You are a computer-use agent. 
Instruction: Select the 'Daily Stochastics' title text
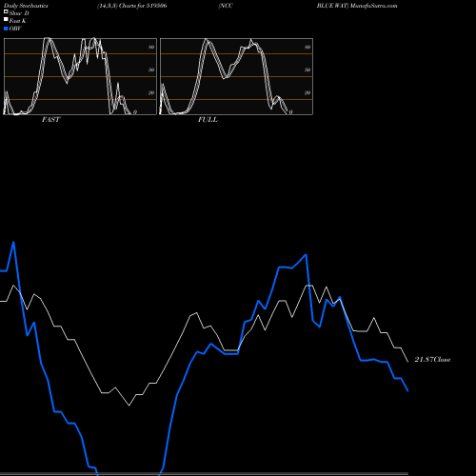tap(26, 6)
